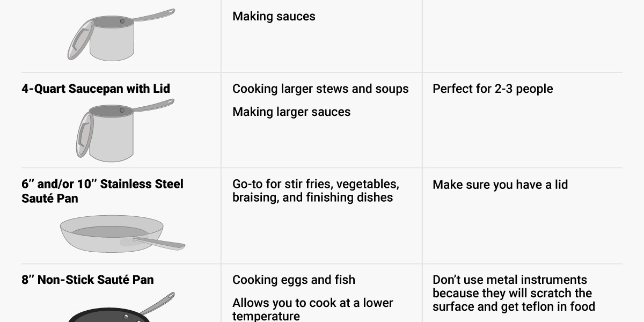Viewport: 644px width, 322px height.
Task: Click the stainless steel sauté pan illustration
Action: [x=122, y=235]
